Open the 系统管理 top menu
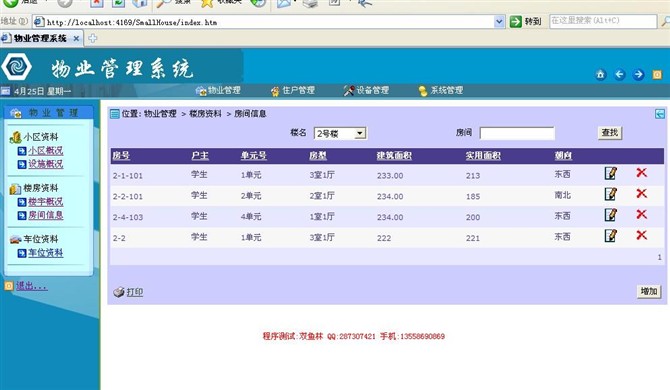The width and height of the screenshot is (670, 390). pos(441,90)
